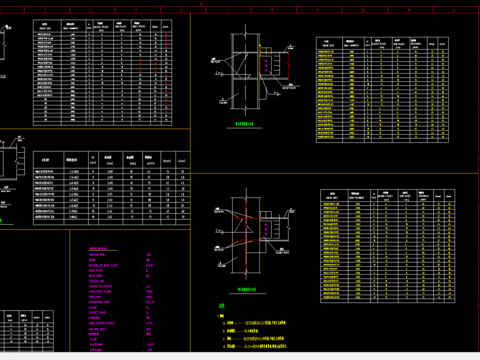Select the ANCHOR BOLT abbreviation line

(121, 255)
